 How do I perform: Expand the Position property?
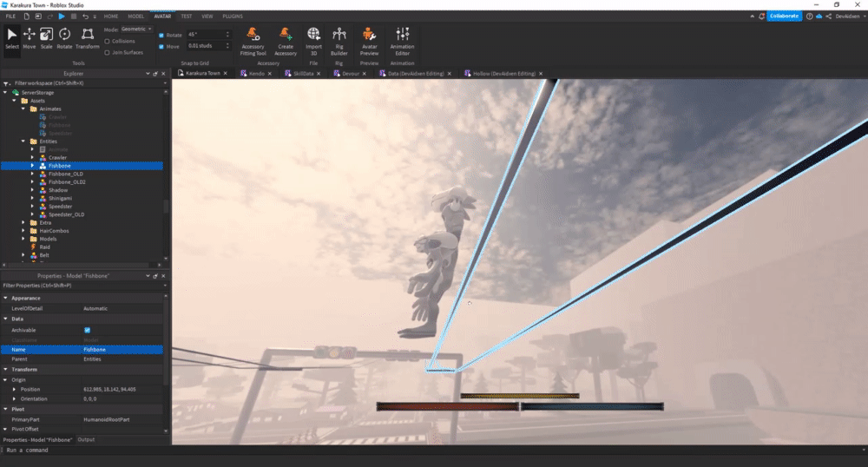(15, 389)
